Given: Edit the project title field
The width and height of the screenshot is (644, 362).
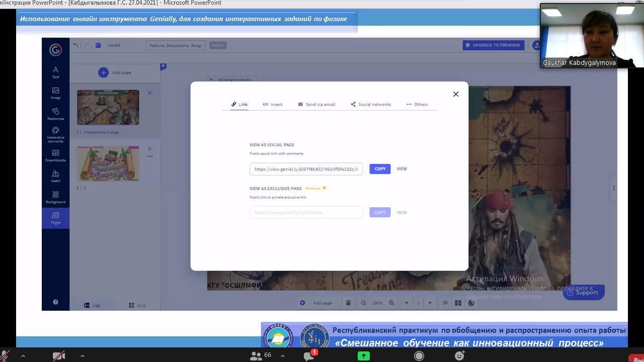Looking at the screenshot, I should point(176,45).
